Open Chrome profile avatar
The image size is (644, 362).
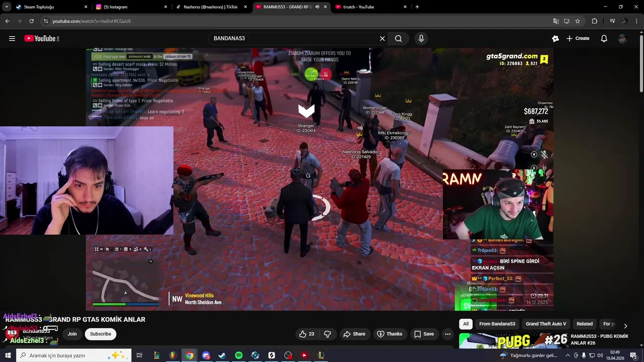click(624, 21)
